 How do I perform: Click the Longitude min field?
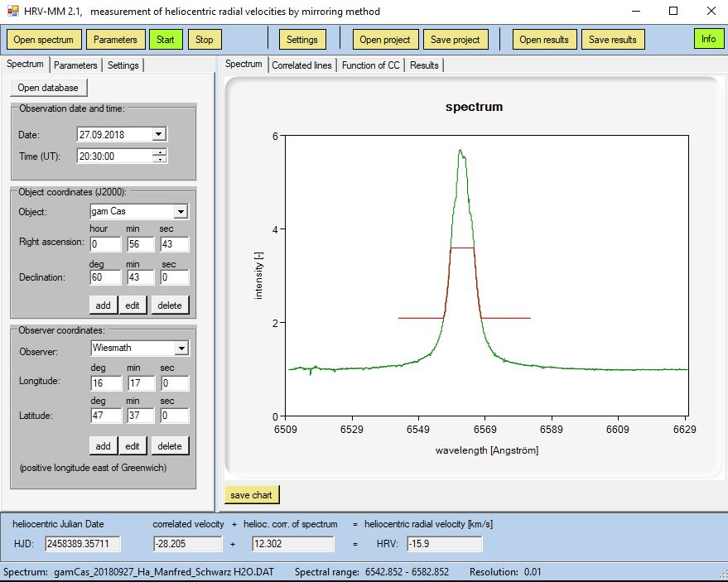(x=141, y=383)
